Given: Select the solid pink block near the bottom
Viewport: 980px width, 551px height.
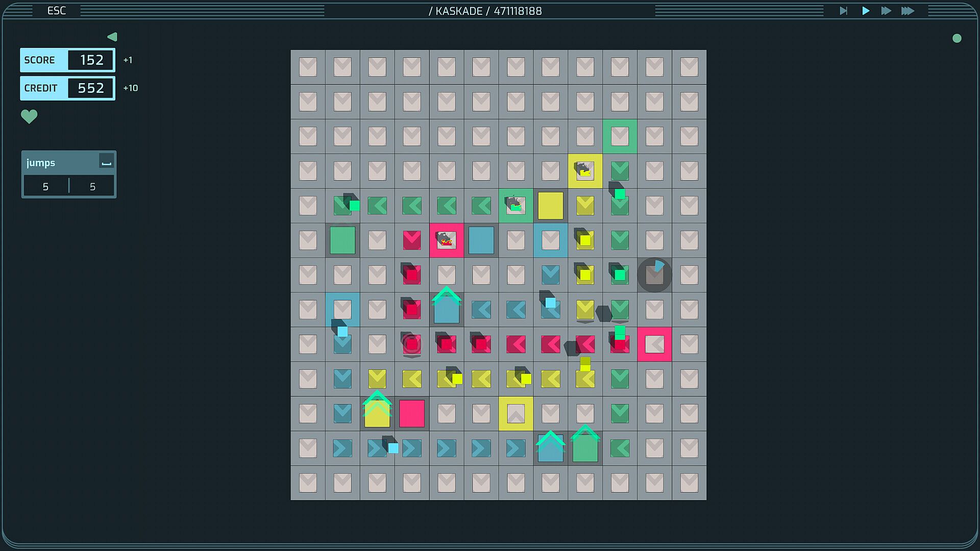Looking at the screenshot, I should [412, 413].
